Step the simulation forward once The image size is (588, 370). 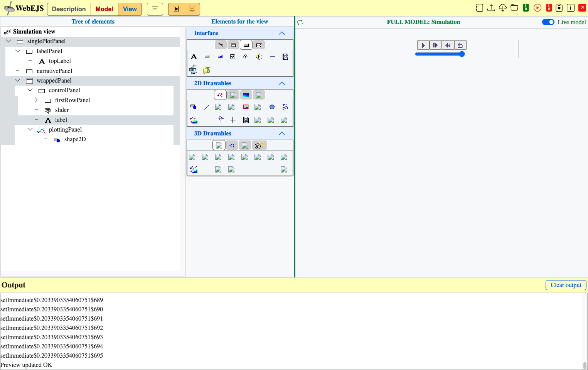click(436, 45)
